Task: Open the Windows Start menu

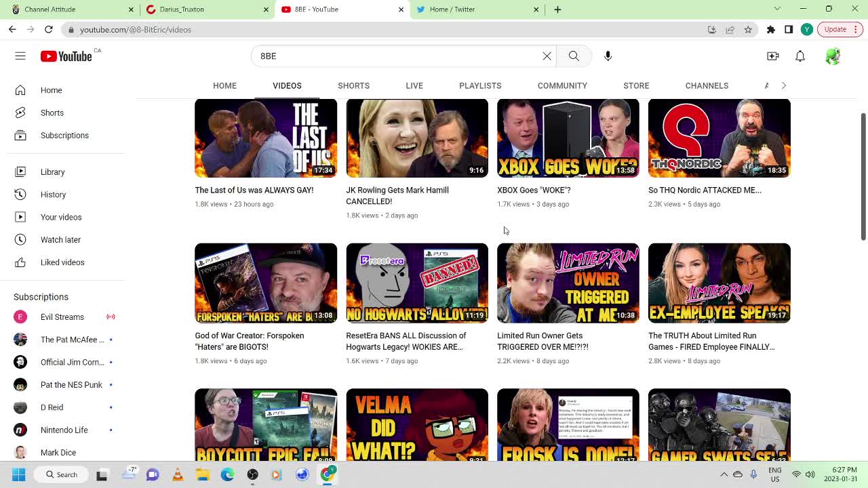Action: coord(19,474)
